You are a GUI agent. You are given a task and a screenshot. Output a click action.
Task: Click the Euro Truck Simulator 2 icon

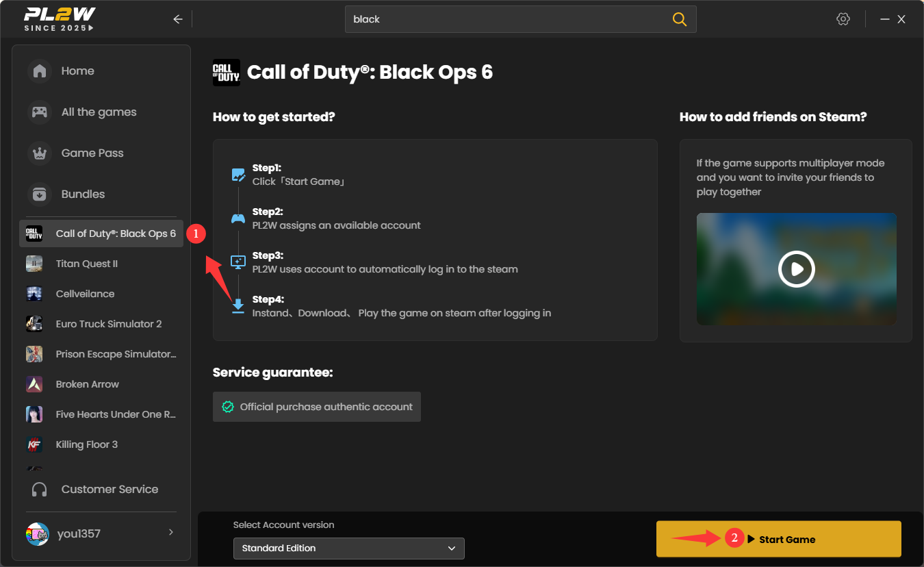click(34, 324)
